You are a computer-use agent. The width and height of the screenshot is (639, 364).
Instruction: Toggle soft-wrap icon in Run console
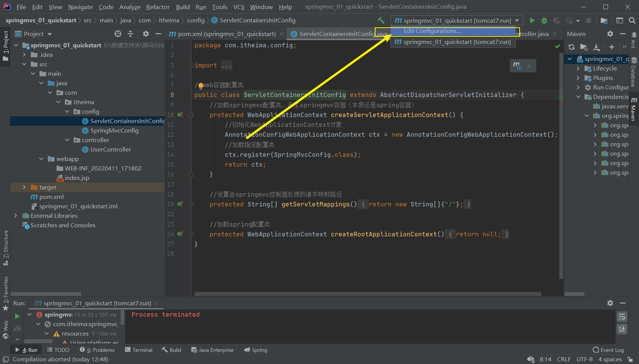pyautogui.click(x=622, y=317)
